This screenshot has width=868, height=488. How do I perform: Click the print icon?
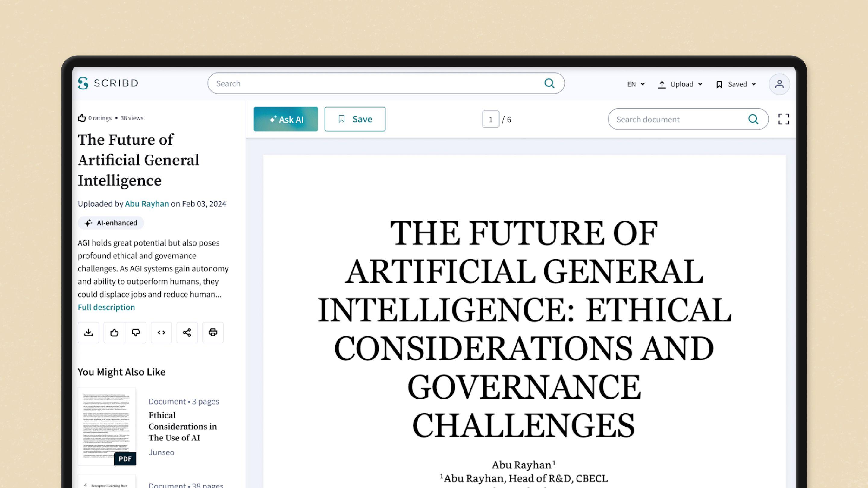pos(212,333)
